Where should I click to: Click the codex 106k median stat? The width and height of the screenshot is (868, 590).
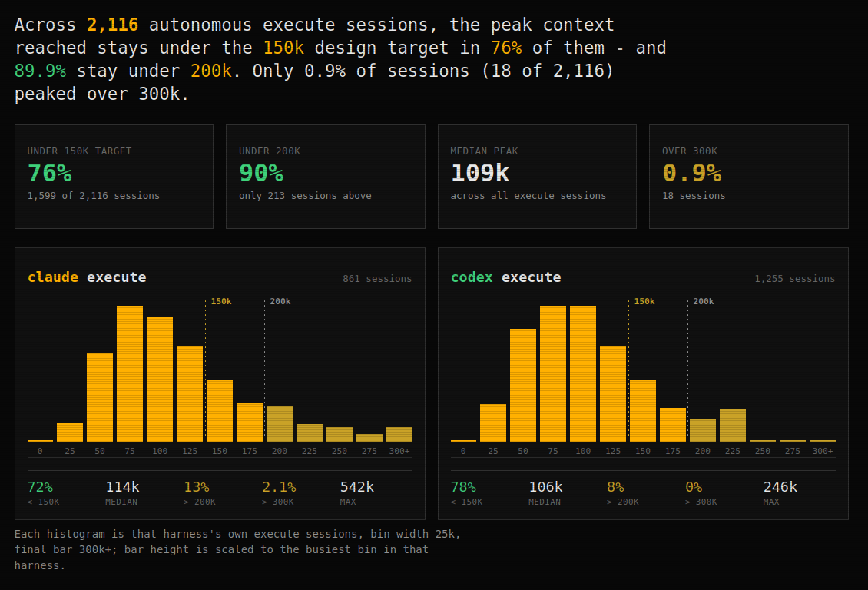coord(545,487)
